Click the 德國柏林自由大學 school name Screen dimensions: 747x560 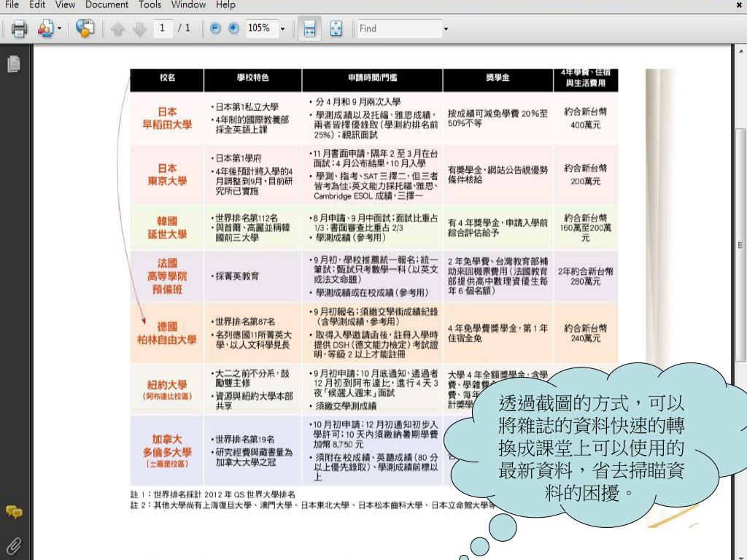click(167, 332)
